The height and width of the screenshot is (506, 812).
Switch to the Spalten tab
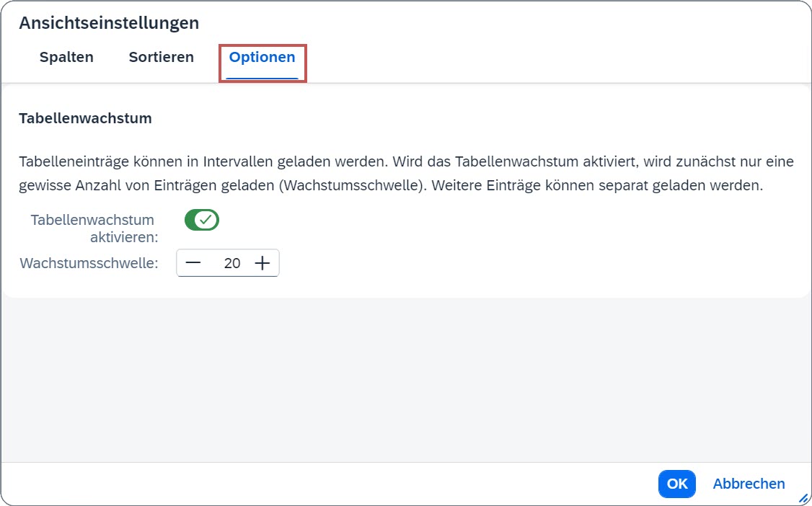[66, 57]
